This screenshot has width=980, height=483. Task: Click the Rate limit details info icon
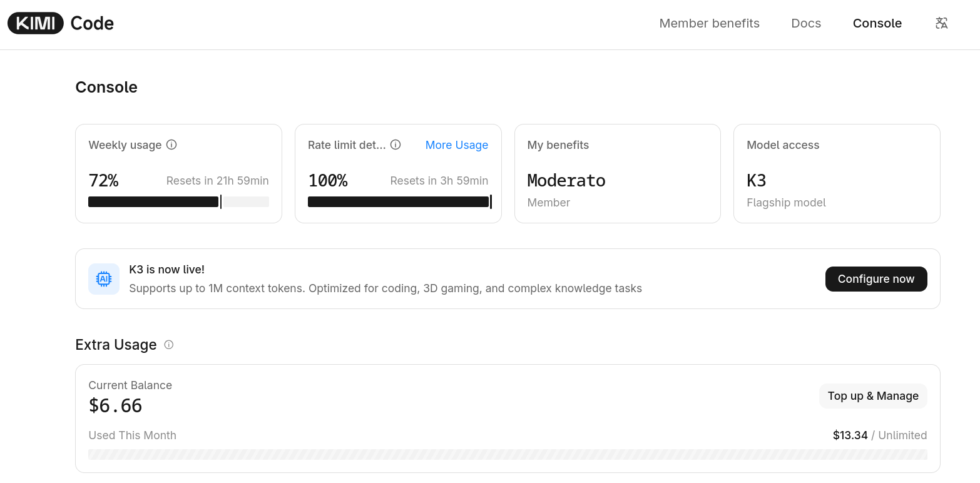[x=396, y=145]
